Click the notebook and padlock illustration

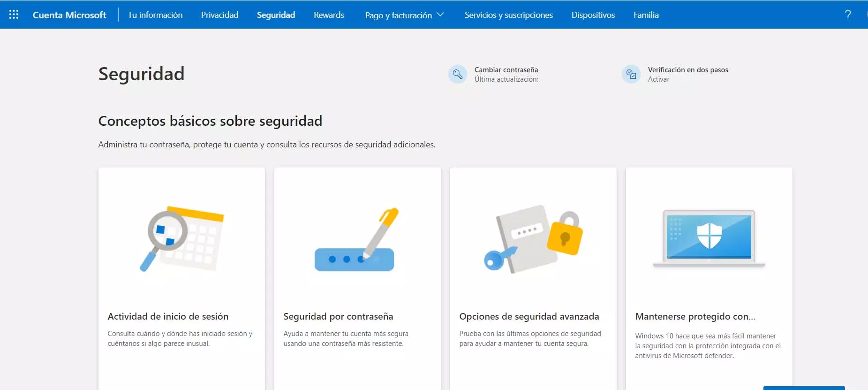[x=533, y=238]
